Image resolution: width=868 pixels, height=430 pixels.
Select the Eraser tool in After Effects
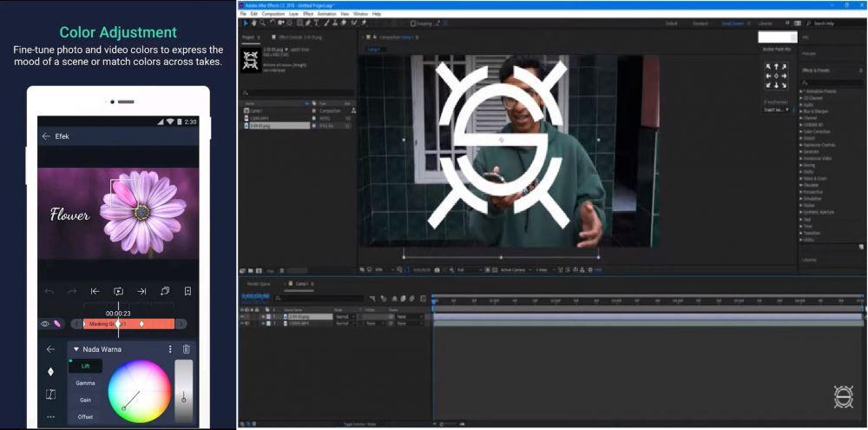[343, 23]
